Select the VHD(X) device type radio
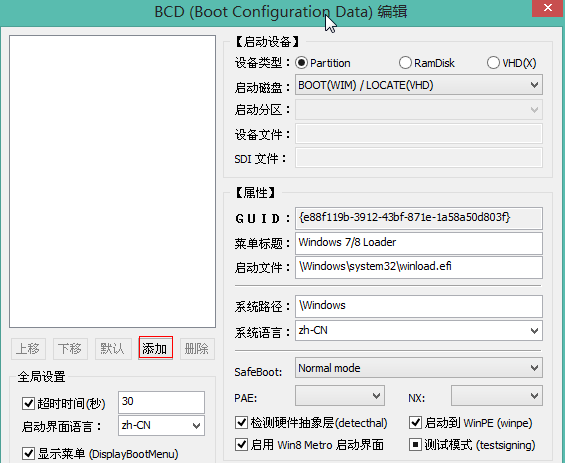 [493, 63]
